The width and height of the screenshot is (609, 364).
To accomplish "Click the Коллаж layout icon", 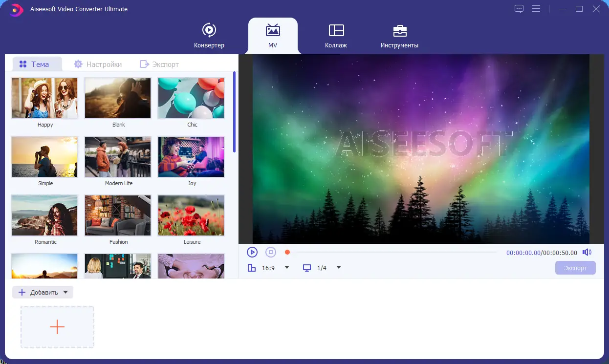I will coord(336,30).
